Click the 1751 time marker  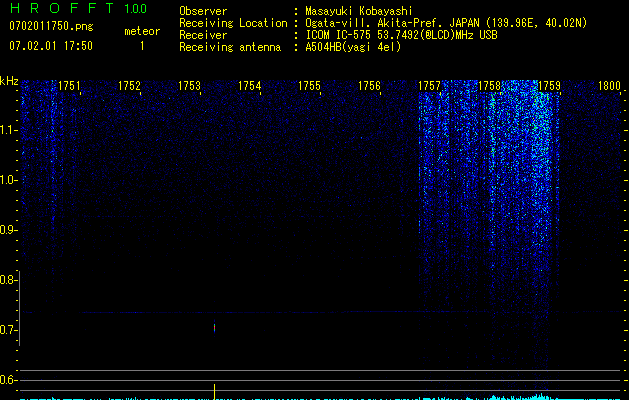[69, 86]
